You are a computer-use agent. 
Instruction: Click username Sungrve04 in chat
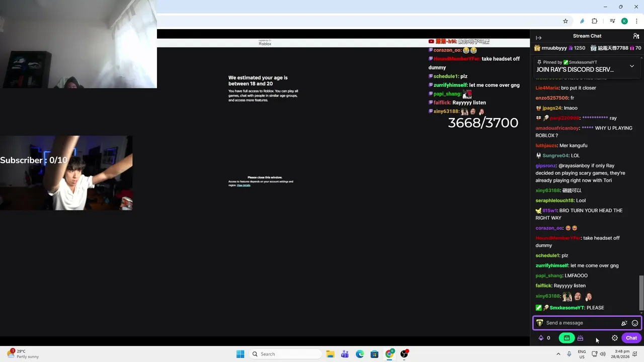pos(555,156)
